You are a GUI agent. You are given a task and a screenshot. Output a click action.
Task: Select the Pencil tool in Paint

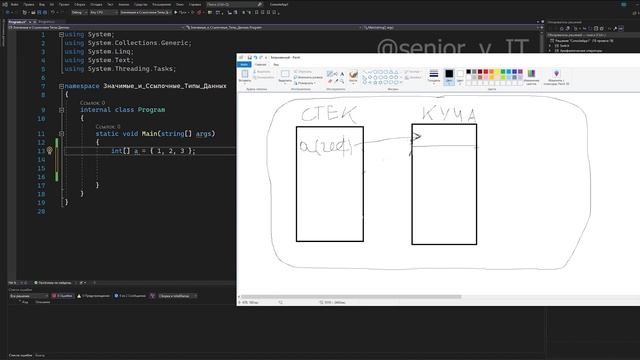[x=330, y=74]
